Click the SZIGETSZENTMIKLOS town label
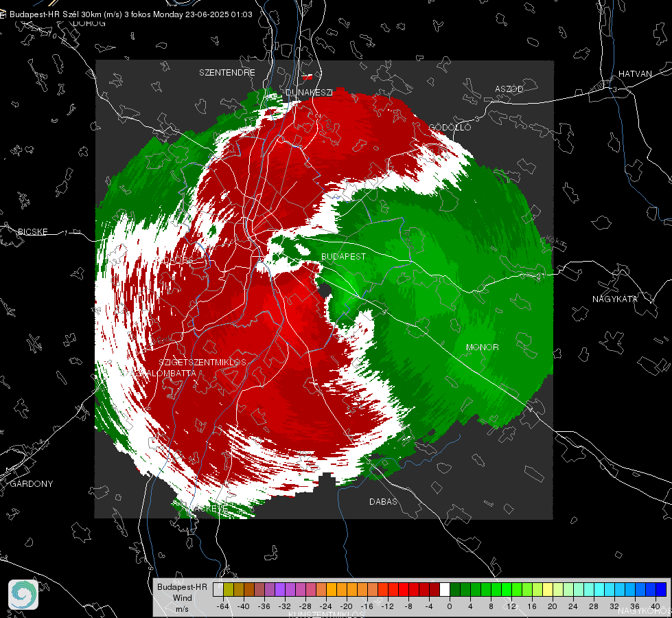This screenshot has height=618, width=672. tap(202, 362)
